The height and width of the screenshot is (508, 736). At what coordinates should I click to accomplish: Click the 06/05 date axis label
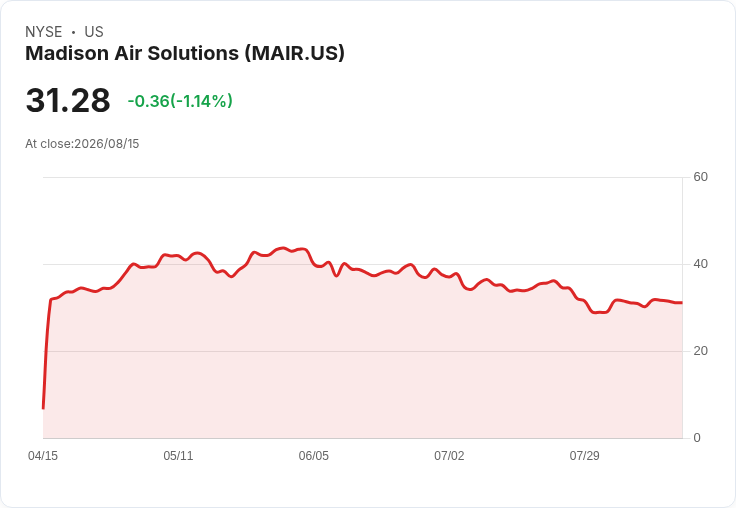314,456
